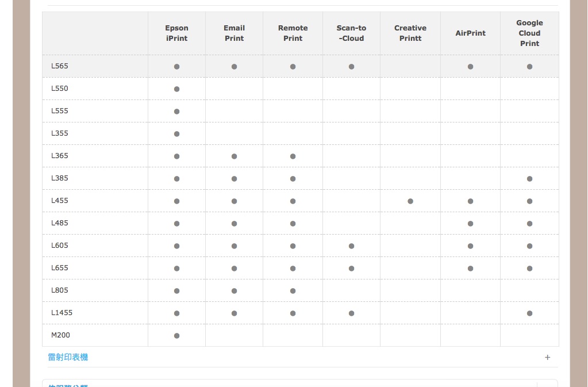Click the M200 row label

pyautogui.click(x=60, y=335)
